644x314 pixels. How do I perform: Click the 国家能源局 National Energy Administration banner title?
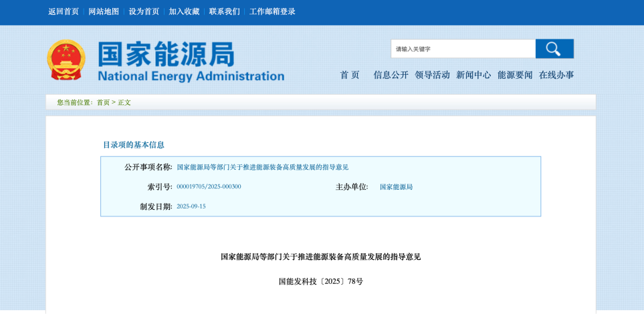click(191, 61)
